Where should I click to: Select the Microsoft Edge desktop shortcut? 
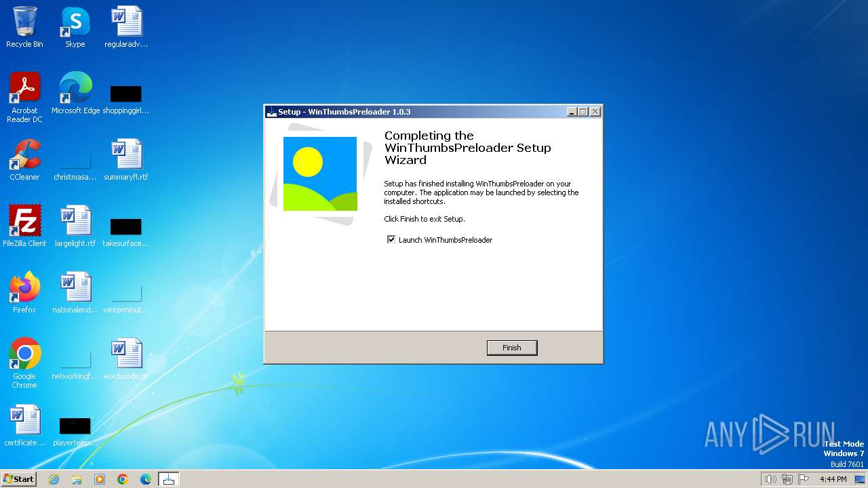[x=75, y=94]
